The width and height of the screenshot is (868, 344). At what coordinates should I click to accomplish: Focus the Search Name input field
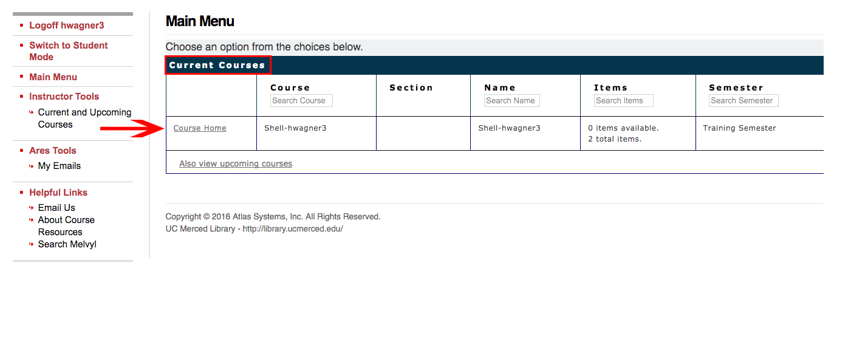click(x=511, y=101)
